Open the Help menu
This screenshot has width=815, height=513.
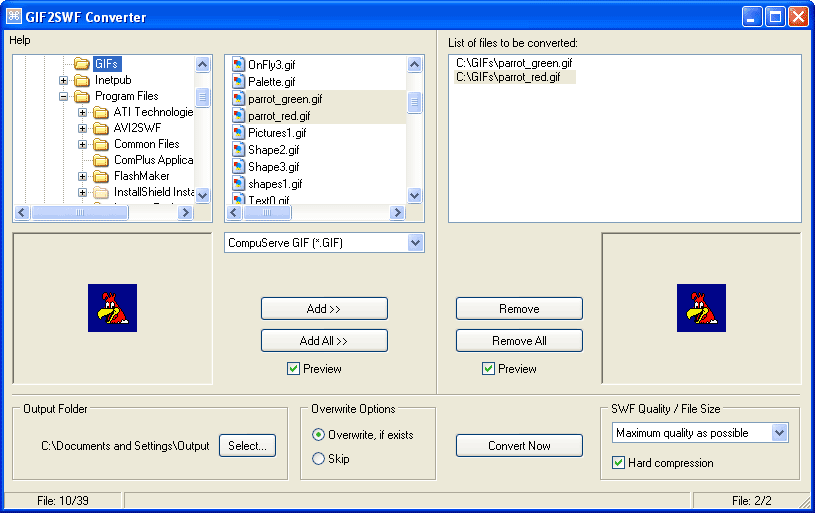pyautogui.click(x=20, y=40)
